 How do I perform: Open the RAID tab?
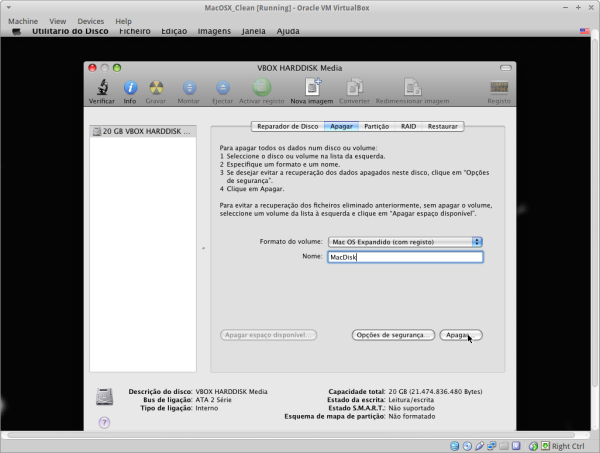pos(408,126)
